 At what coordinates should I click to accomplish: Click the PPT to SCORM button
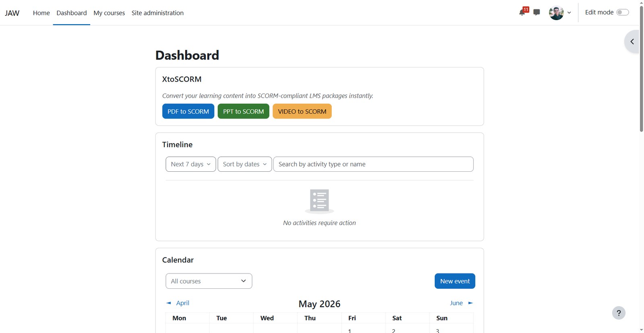(x=244, y=111)
